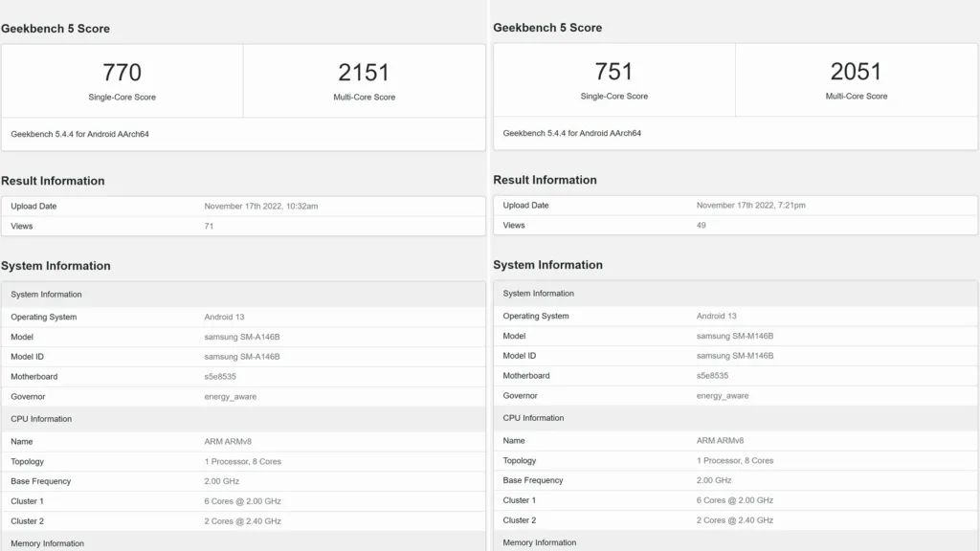Click 'ARM ARMv8' name value in right panel

pos(720,440)
